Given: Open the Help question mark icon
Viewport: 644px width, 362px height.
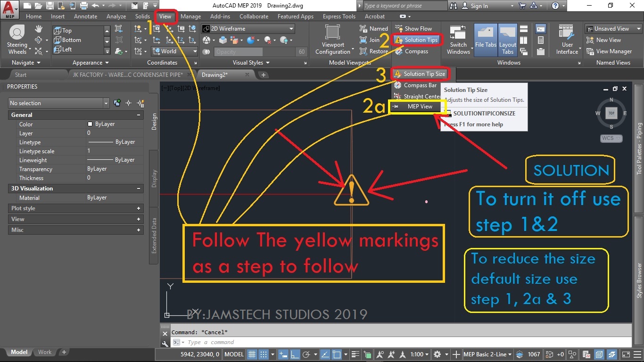Looking at the screenshot, I should (x=556, y=6).
